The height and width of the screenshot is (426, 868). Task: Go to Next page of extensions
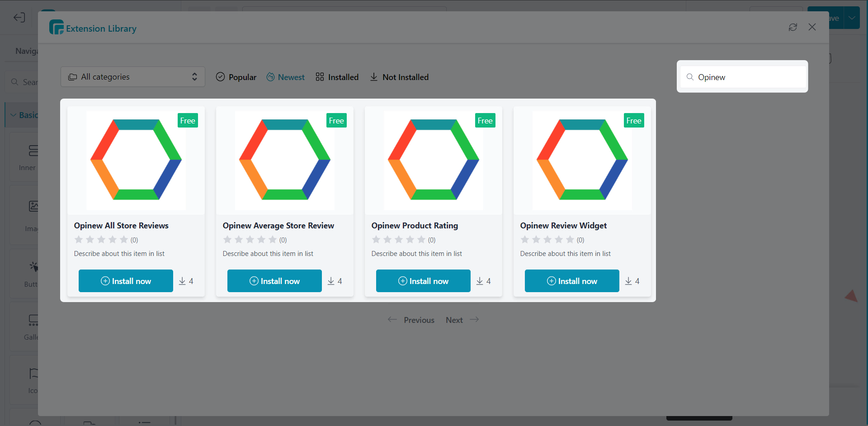coord(462,320)
